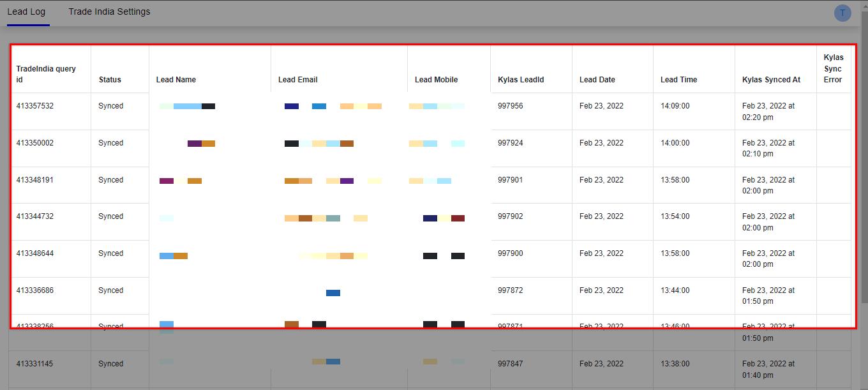Viewport: 868px width, 390px height.
Task: Click lead time 14:09:00
Action: (x=675, y=106)
